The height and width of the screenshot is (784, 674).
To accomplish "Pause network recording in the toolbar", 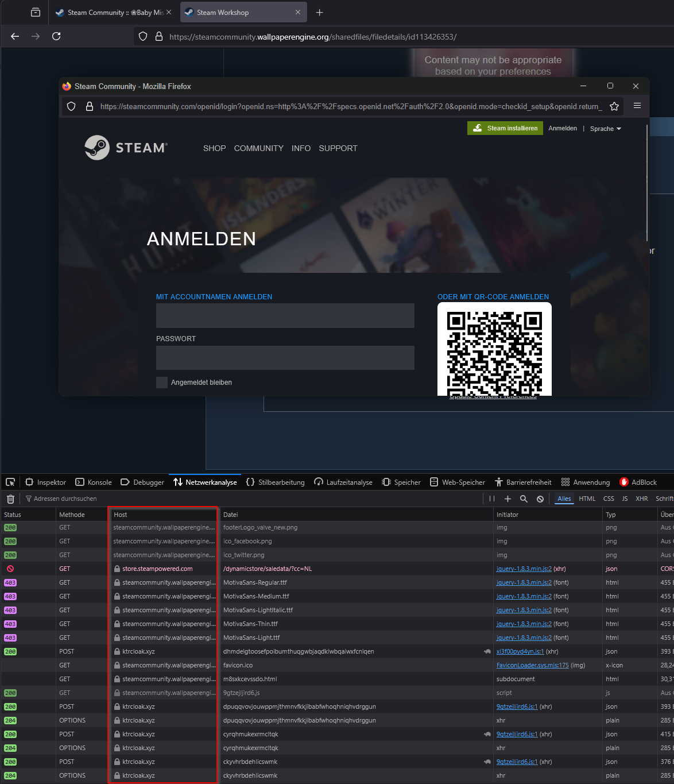I will coord(492,499).
